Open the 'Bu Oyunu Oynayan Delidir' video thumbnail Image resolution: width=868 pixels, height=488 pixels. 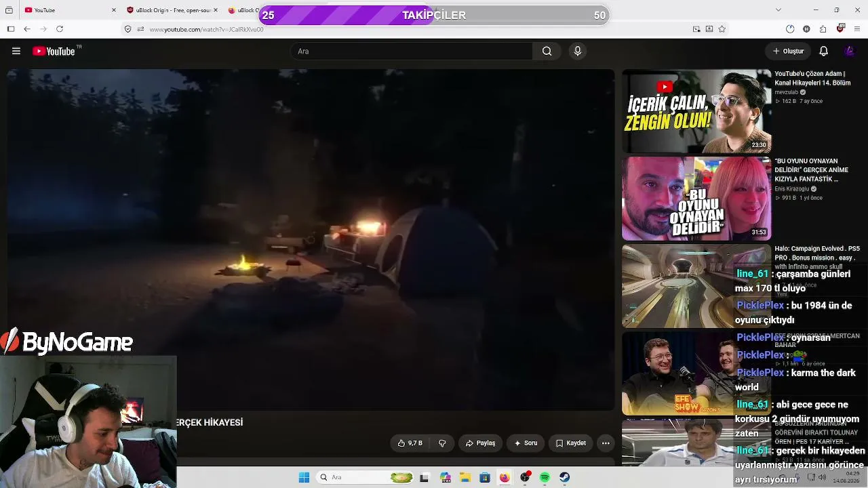coord(696,199)
